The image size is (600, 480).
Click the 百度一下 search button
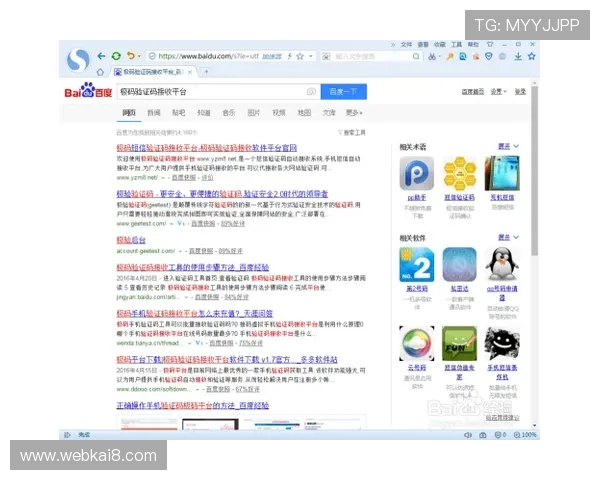pos(342,92)
